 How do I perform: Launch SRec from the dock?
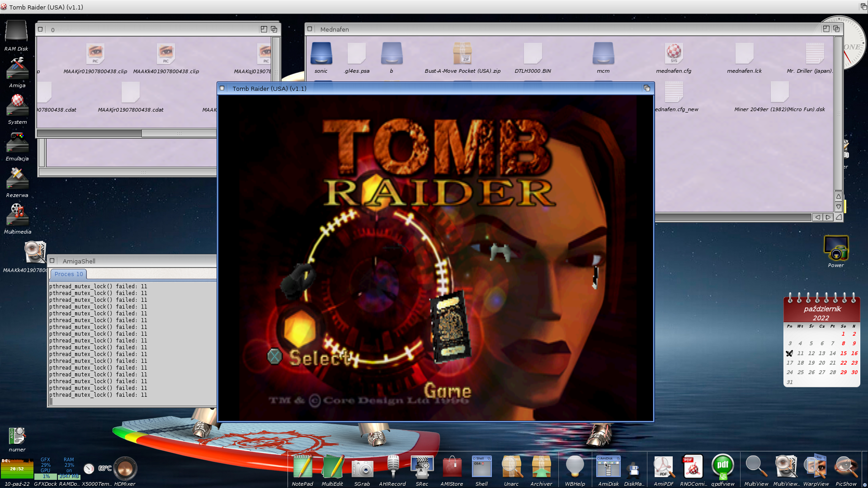[x=422, y=470]
